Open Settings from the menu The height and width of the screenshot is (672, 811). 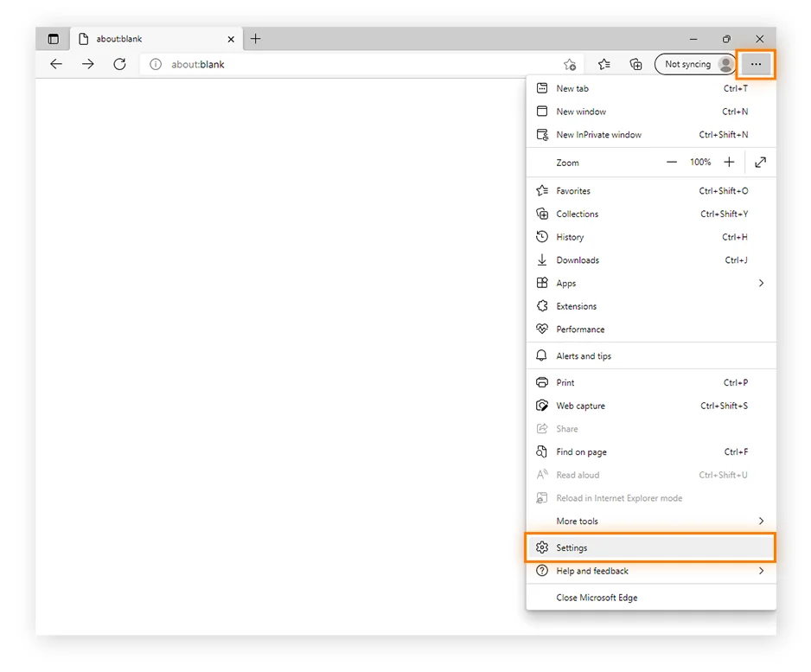tap(651, 547)
